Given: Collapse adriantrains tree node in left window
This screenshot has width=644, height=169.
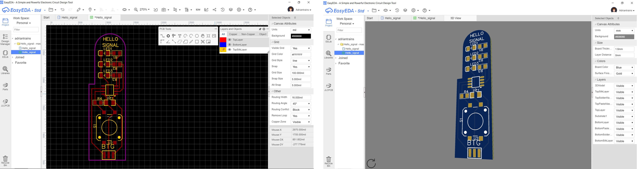Looking at the screenshot, I should click(x=13, y=38).
